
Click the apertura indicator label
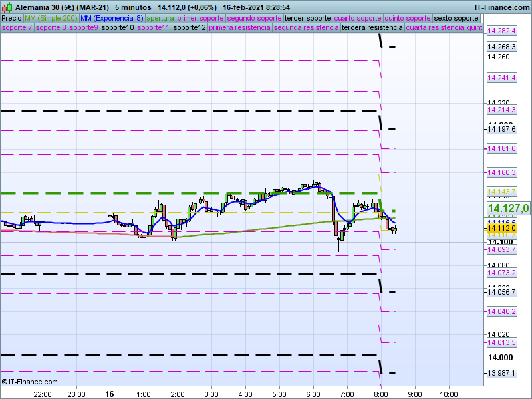[x=160, y=19]
